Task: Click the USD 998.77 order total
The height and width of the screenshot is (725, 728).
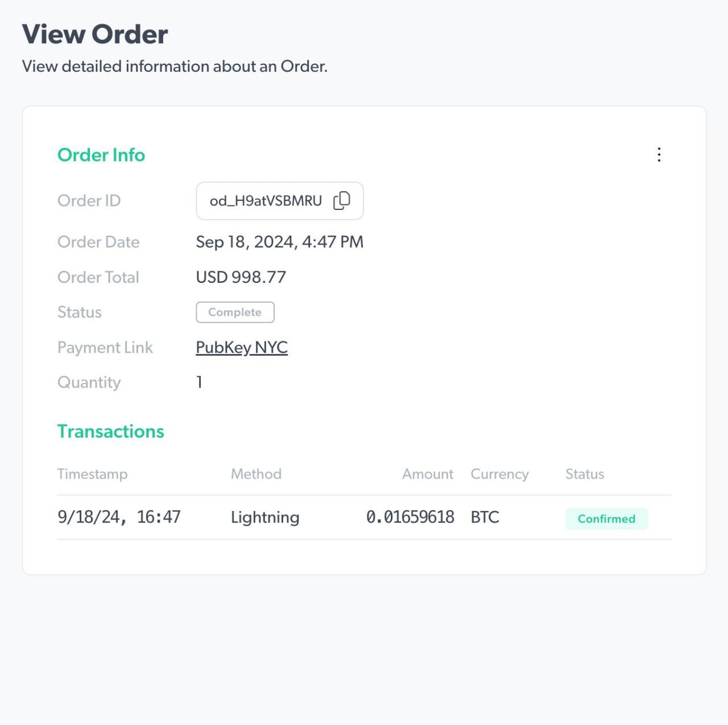Action: 241,277
